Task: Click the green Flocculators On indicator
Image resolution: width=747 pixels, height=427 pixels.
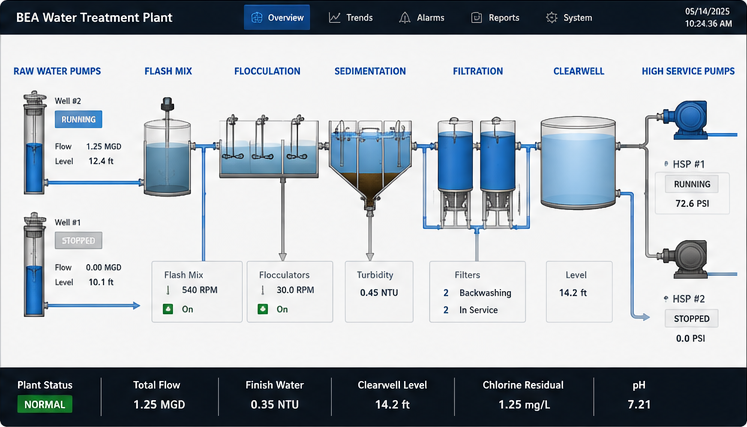Action: [262, 309]
